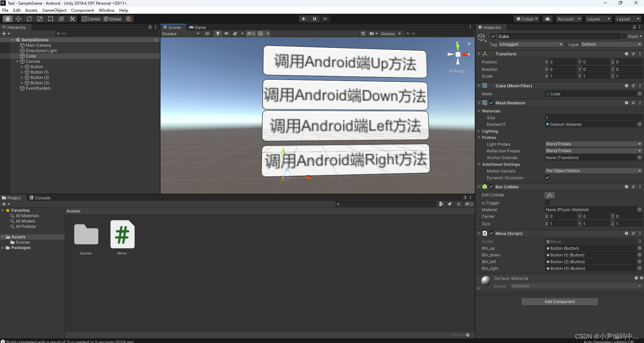644x343 pixels.
Task: Toggle 2D view mode in Scene view
Action: pyautogui.click(x=208, y=34)
